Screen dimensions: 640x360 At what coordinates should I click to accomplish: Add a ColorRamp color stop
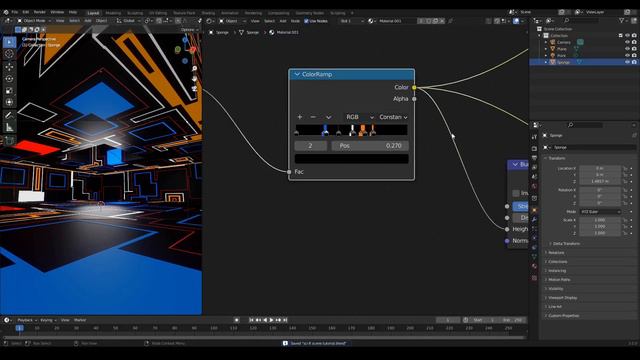[300, 117]
